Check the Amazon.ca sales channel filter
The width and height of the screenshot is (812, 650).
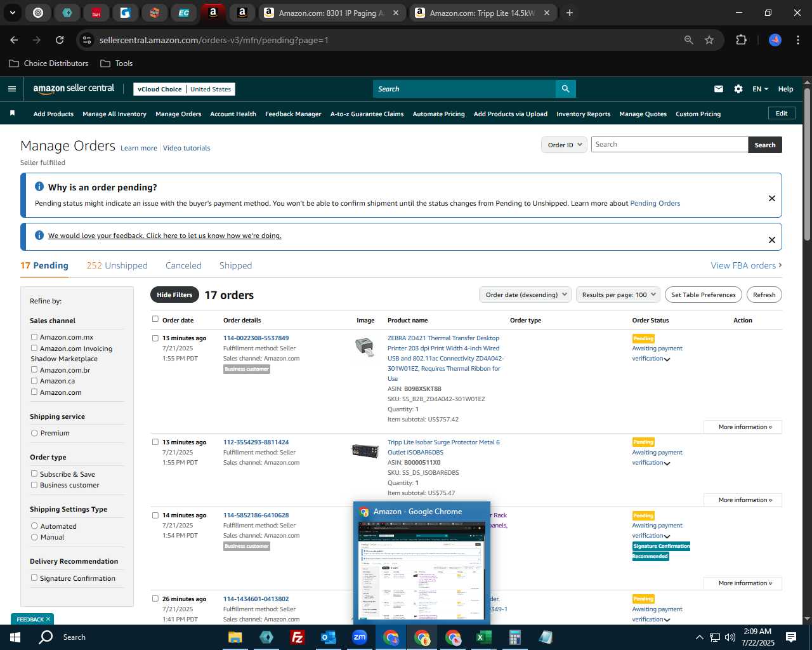coord(34,381)
